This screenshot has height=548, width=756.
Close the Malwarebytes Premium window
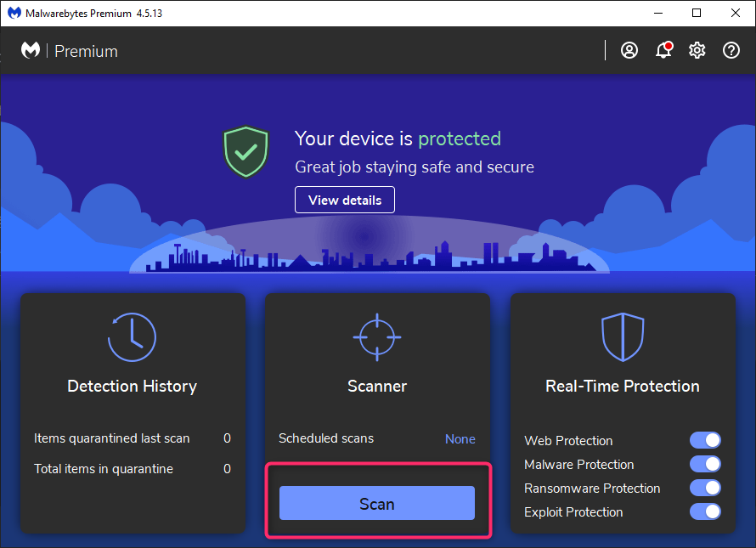click(x=736, y=13)
